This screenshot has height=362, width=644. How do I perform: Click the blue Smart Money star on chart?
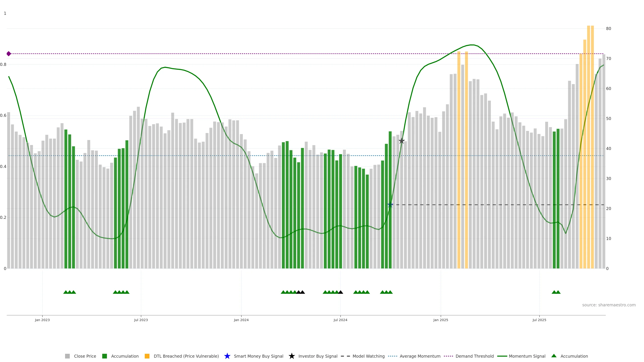coord(390,205)
